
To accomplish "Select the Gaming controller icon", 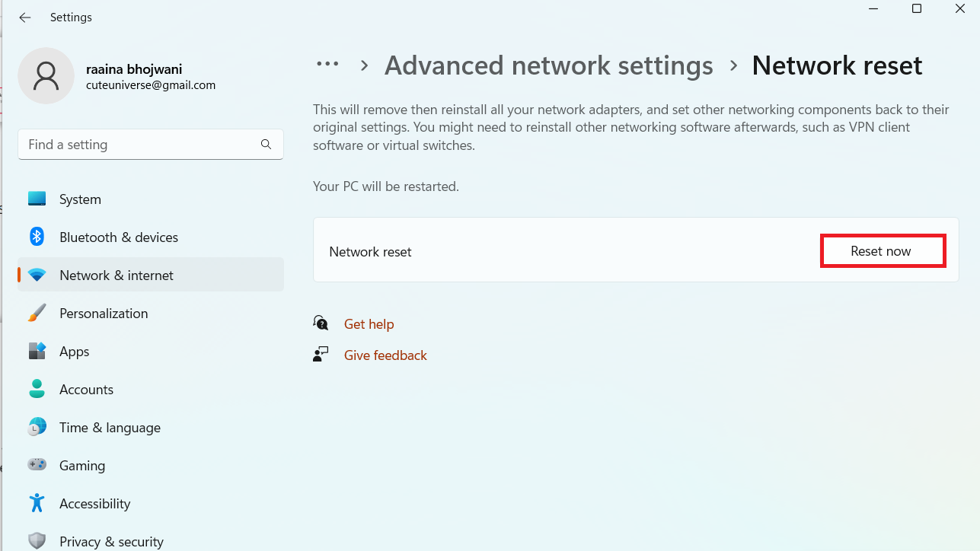I will click(x=37, y=465).
